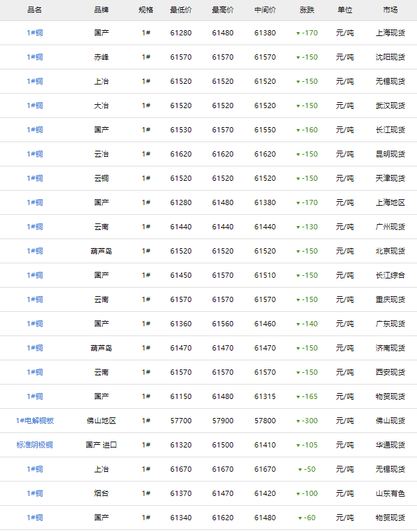Open the 1#铜 link in 沈阳现货 row

35,57
